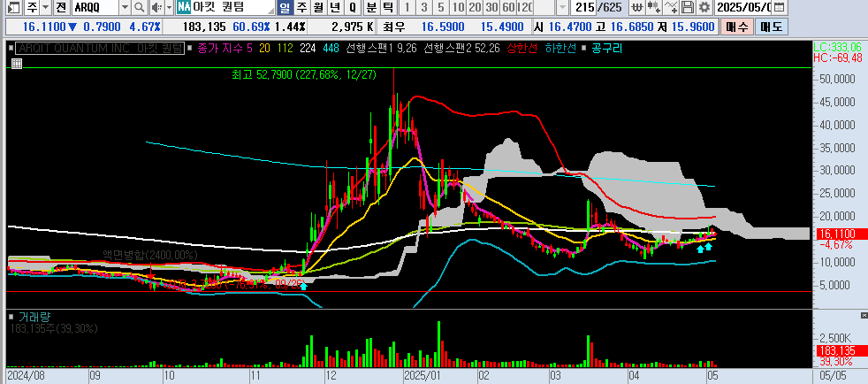The image size is (868, 384).
Task: Click the low price 15.9600 value
Action: pos(694,27)
